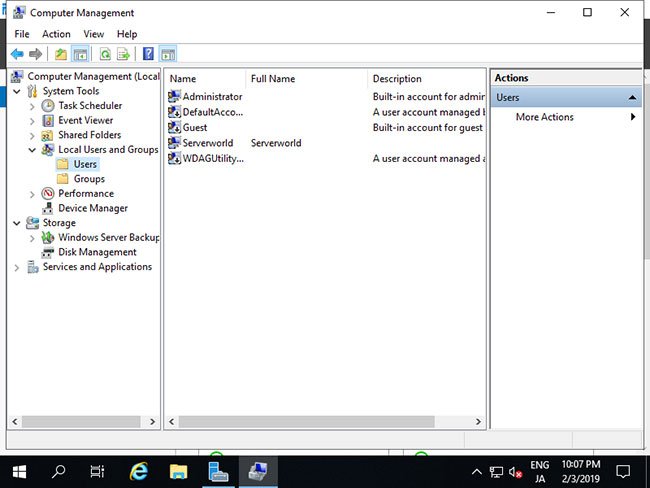Expand the Event Viewer node

click(x=32, y=121)
